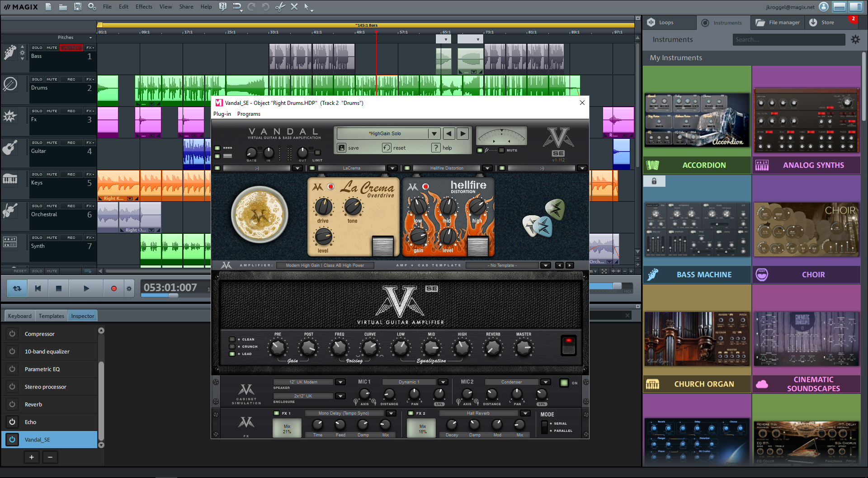The width and height of the screenshot is (868, 478).
Task: Select the mouse pointer tool
Action: tap(306, 7)
